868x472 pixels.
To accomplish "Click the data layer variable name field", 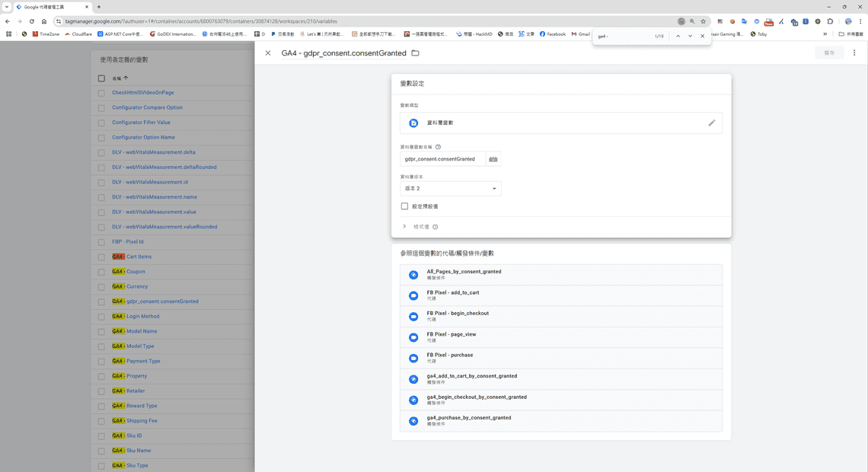I will point(442,159).
